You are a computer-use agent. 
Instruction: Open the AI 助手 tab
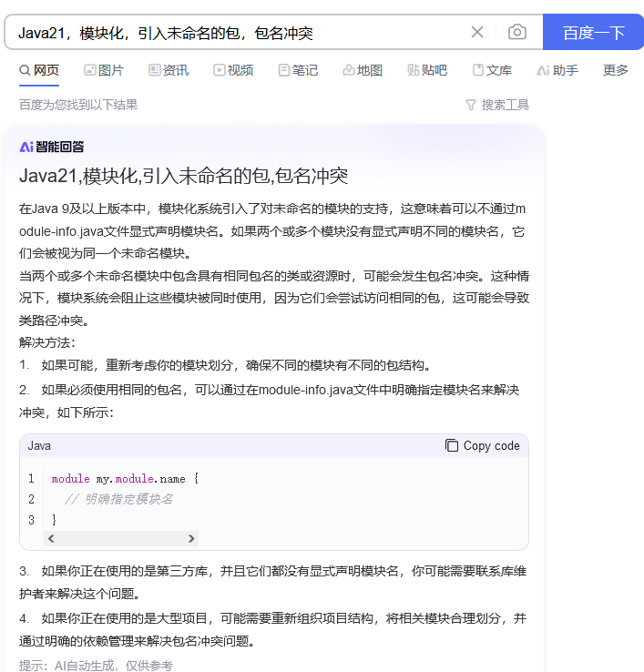557,70
